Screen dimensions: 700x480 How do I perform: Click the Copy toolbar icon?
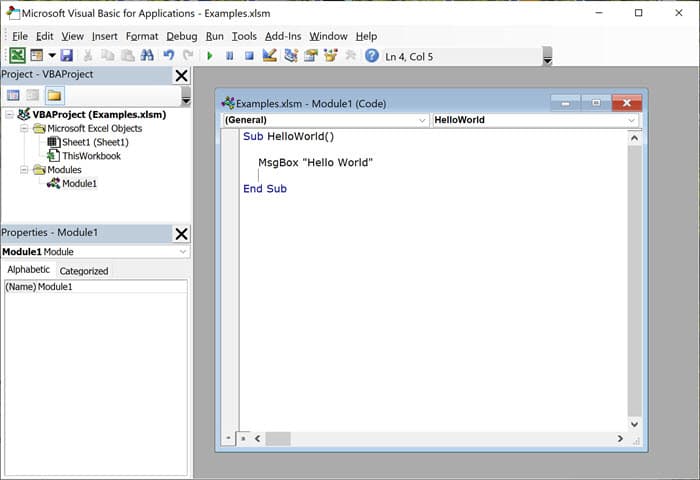pyautogui.click(x=108, y=56)
